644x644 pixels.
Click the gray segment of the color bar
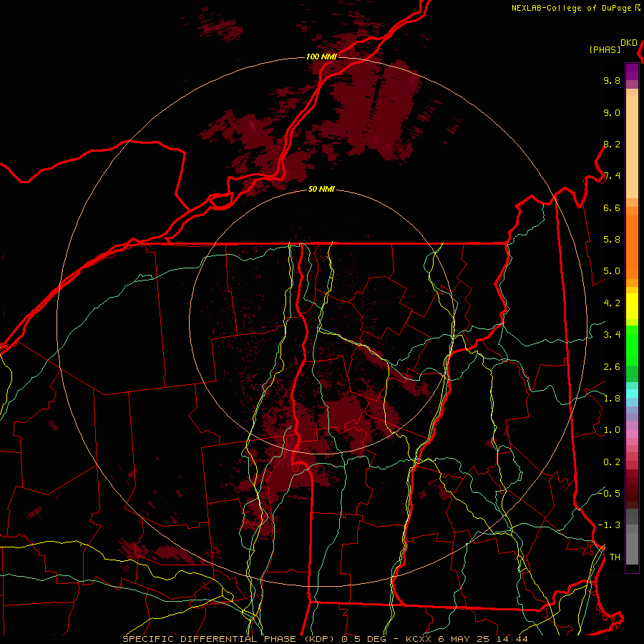click(x=632, y=537)
